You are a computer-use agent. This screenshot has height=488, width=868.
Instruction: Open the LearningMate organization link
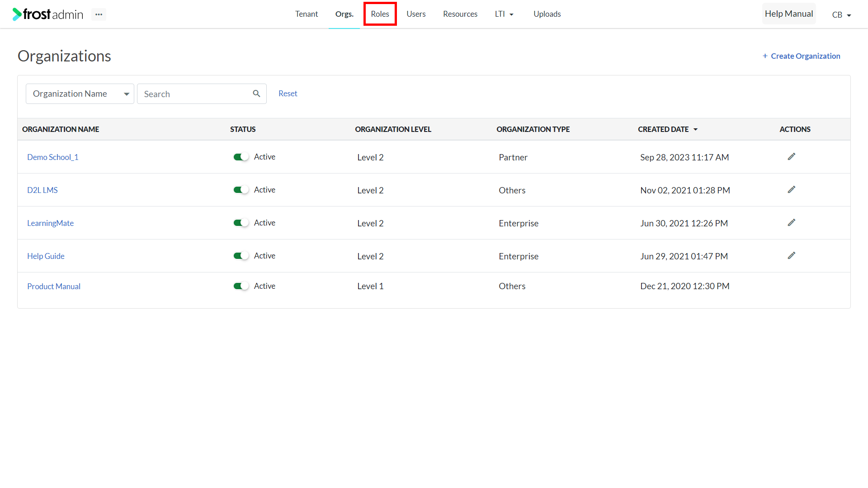[50, 223]
